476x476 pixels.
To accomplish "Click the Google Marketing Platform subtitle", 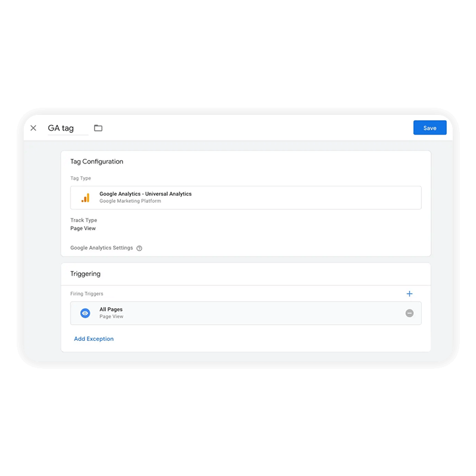I will pyautogui.click(x=130, y=201).
